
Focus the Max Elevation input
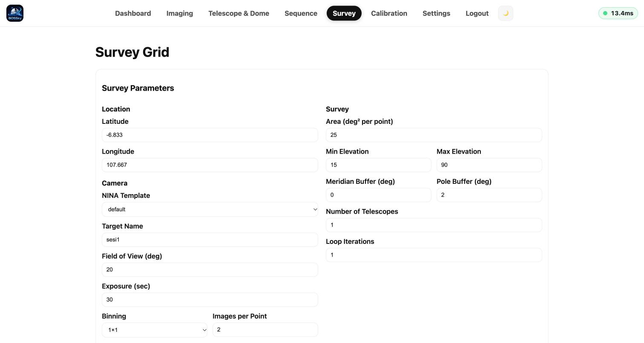(x=489, y=165)
